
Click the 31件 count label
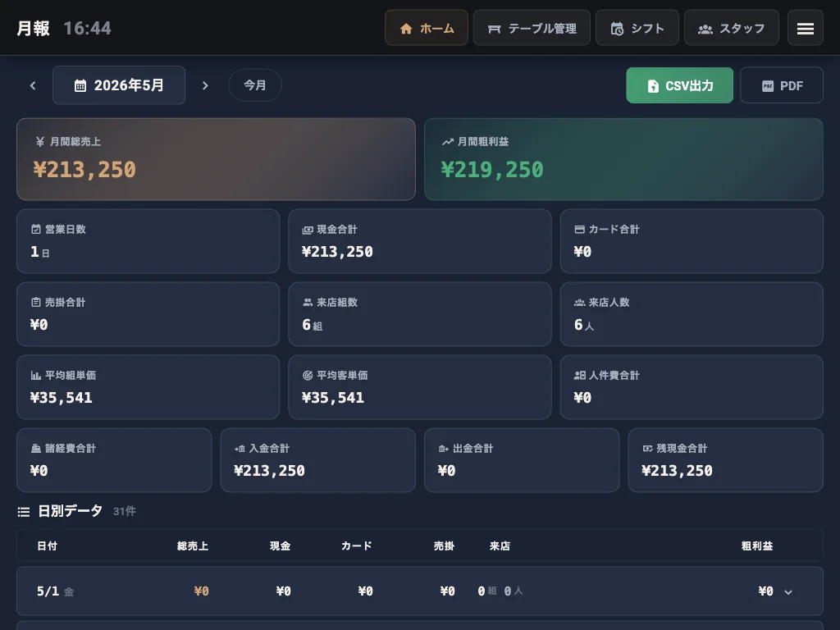click(125, 512)
